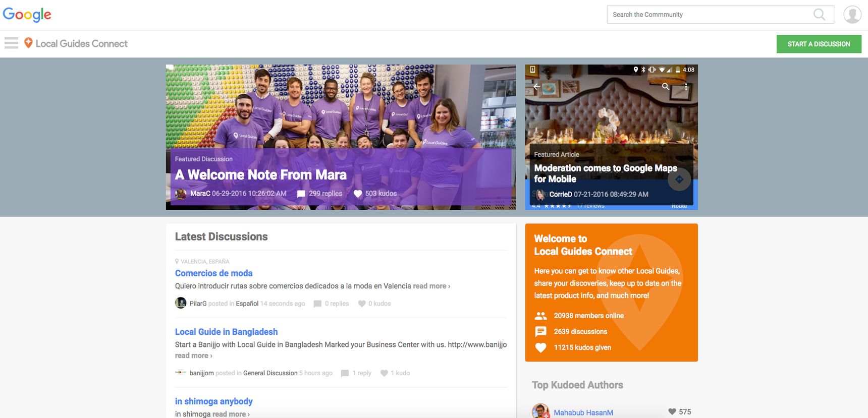The image size is (868, 418).
Task: Click '1 reply' on Bangladesh post
Action: (362, 373)
